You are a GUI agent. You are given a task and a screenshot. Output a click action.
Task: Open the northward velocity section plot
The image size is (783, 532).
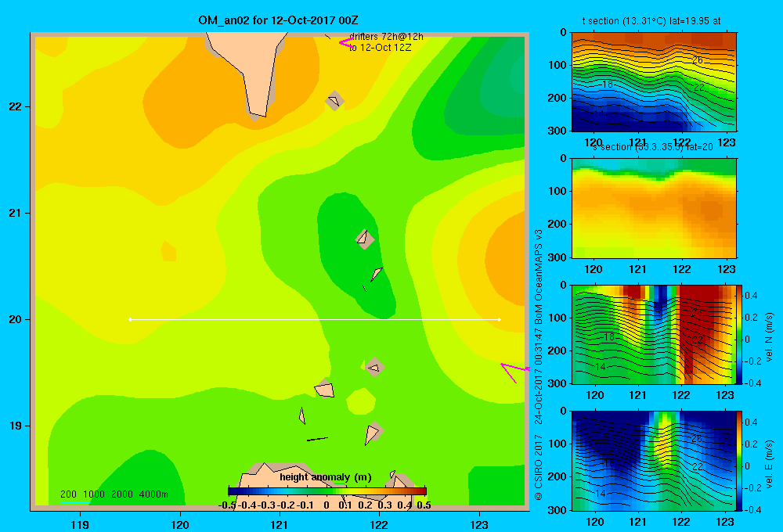[x=654, y=334]
